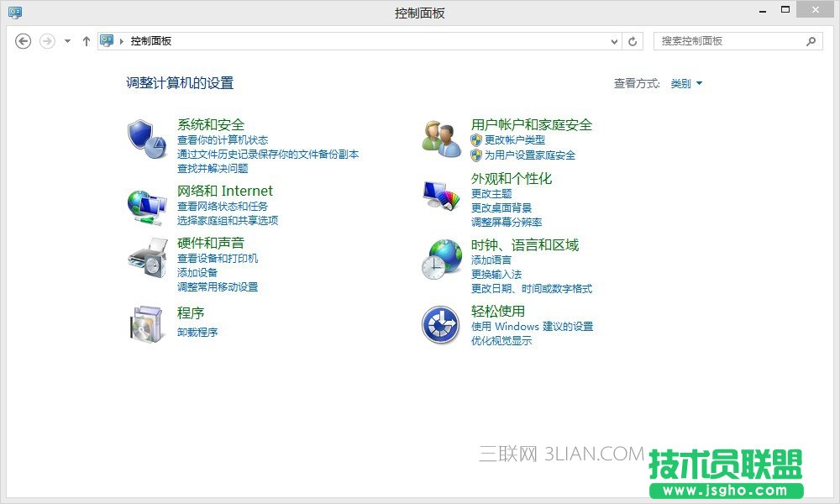Click the refresh icon next to the address bar
This screenshot has width=840, height=504.
(632, 40)
